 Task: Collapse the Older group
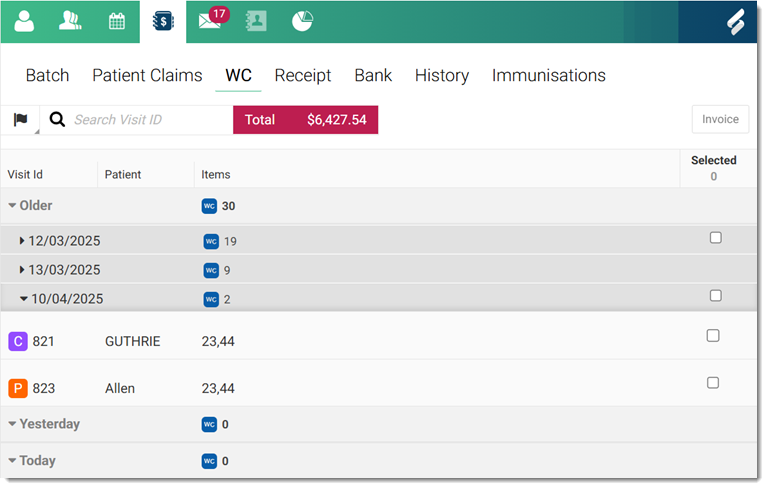[x=12, y=205]
